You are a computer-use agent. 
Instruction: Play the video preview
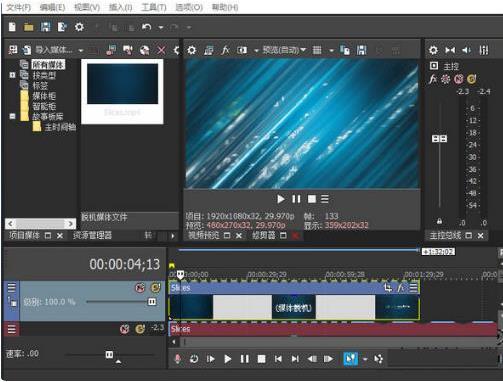(x=281, y=199)
